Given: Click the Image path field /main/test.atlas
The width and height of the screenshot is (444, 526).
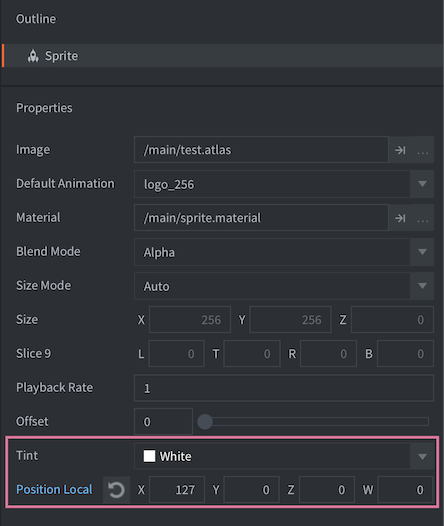Looking at the screenshot, I should click(261, 150).
